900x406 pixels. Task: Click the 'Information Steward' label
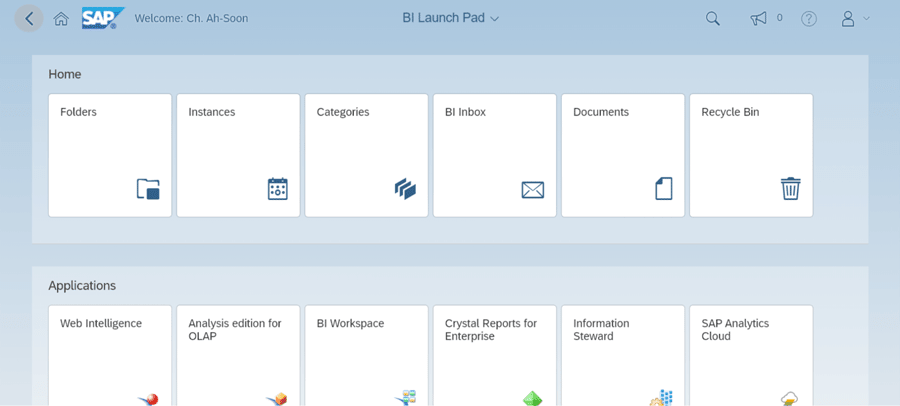601,330
